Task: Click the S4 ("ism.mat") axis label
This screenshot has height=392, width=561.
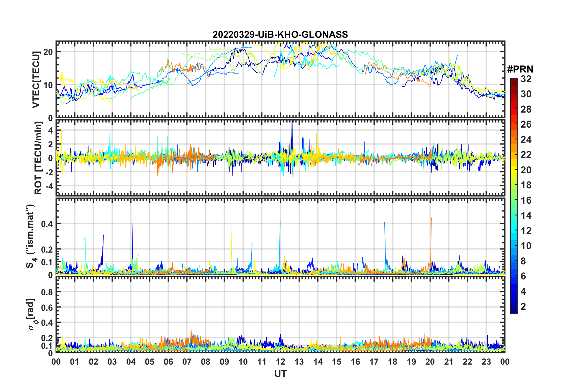Action: tap(31, 236)
